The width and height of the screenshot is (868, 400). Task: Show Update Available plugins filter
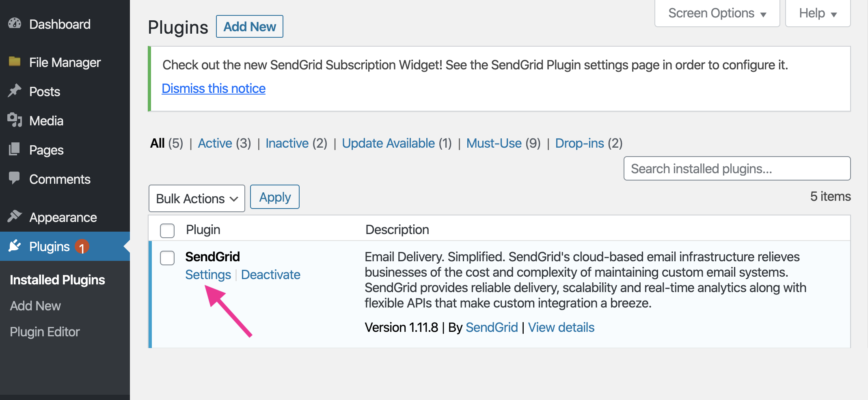pyautogui.click(x=388, y=143)
